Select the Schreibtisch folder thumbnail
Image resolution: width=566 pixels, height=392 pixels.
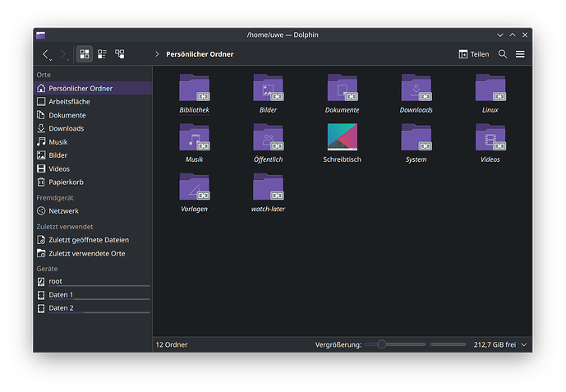[x=343, y=136]
